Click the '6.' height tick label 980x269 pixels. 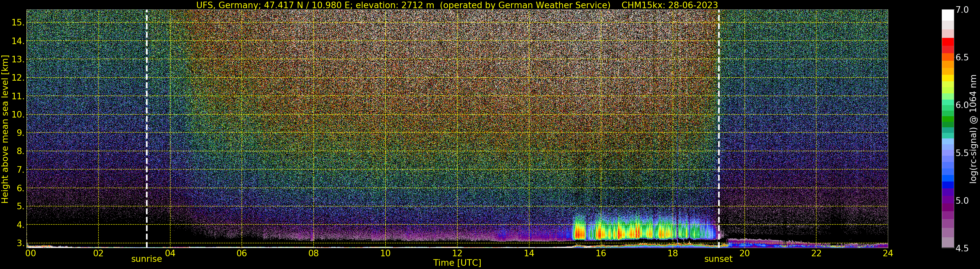(20, 188)
